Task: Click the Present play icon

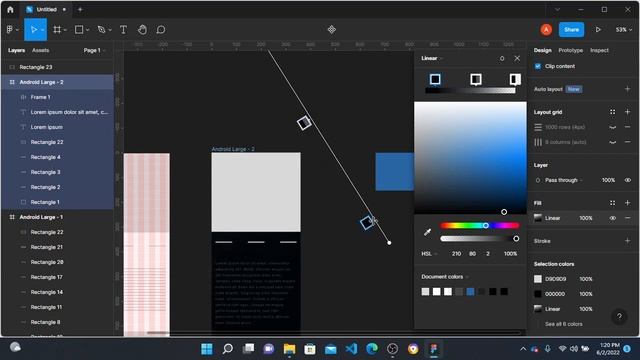Action: point(598,29)
